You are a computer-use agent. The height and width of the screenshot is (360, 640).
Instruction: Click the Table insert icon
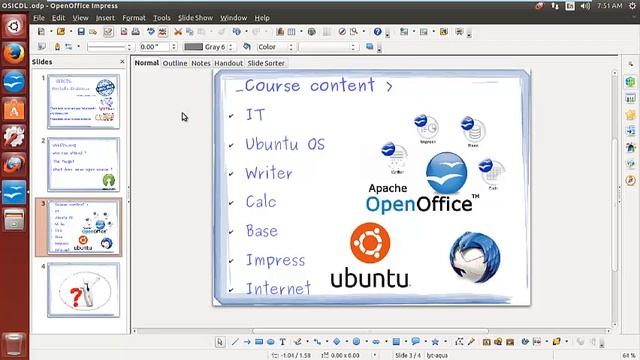291,31
